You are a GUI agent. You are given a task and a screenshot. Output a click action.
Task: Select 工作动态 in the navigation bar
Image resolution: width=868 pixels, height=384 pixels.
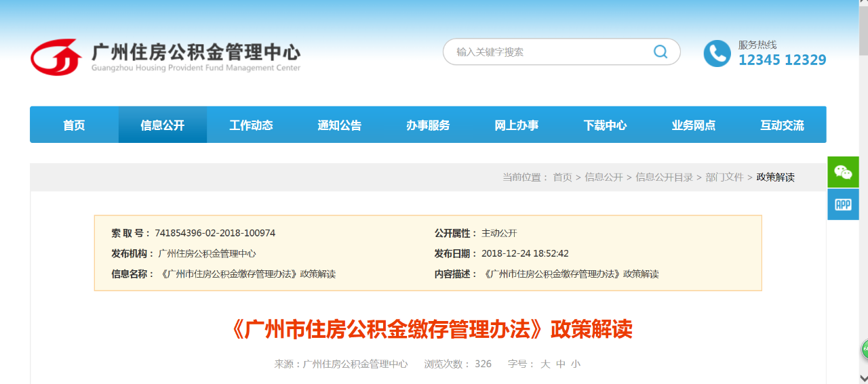251,125
